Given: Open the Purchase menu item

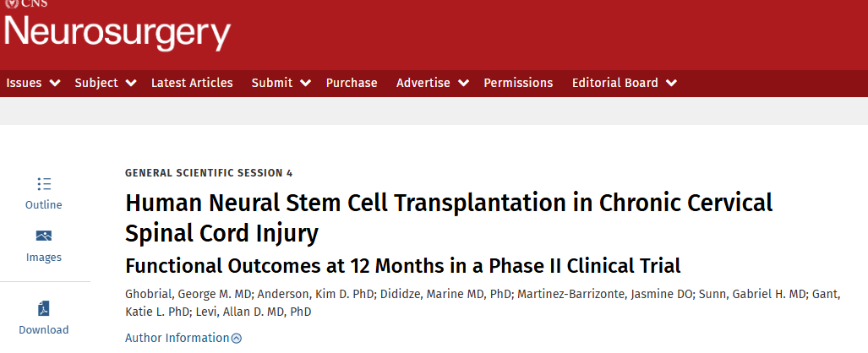Looking at the screenshot, I should coord(352,83).
